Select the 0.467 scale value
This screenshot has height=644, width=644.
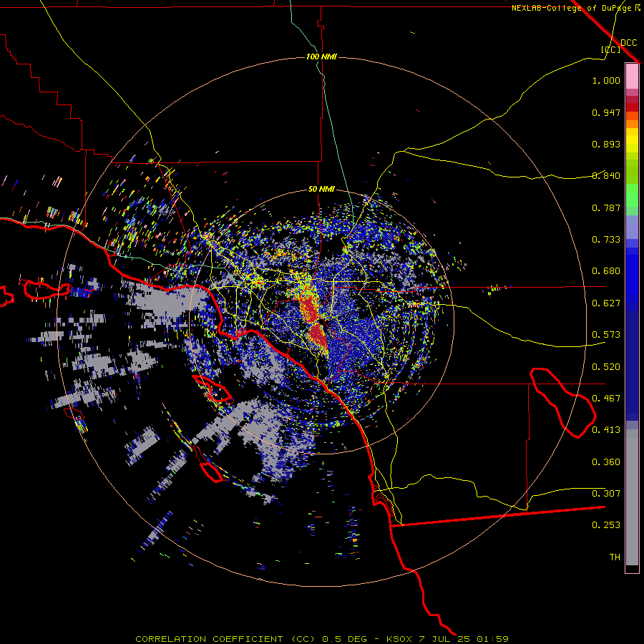click(x=606, y=399)
